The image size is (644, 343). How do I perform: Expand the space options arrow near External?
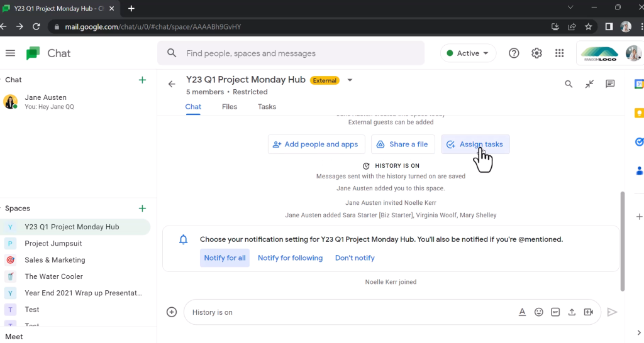tap(350, 80)
